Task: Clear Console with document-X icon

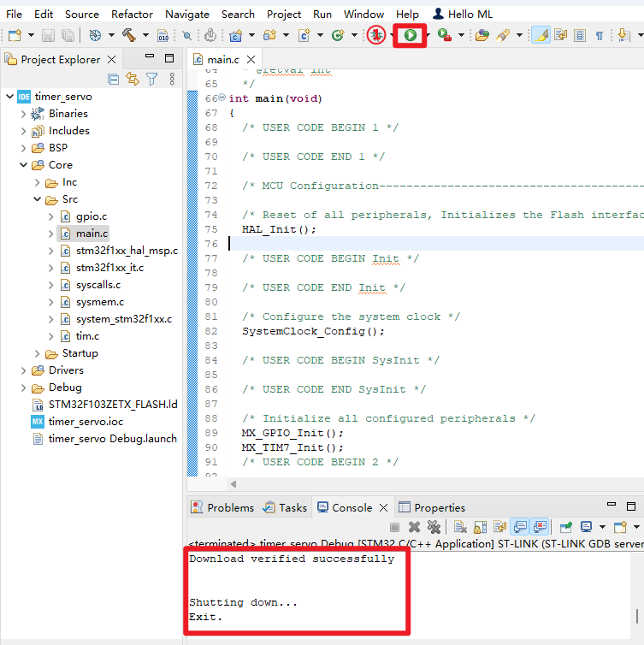Action: pos(460,527)
